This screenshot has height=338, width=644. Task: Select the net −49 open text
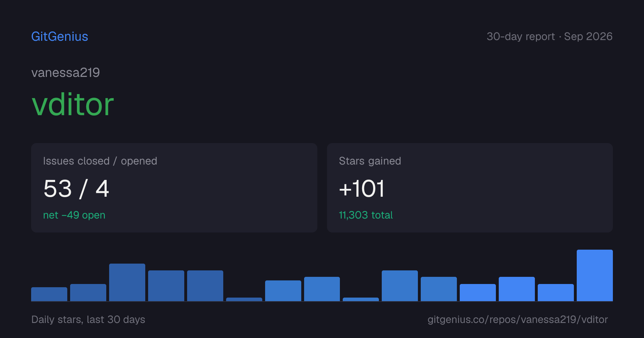tap(74, 215)
